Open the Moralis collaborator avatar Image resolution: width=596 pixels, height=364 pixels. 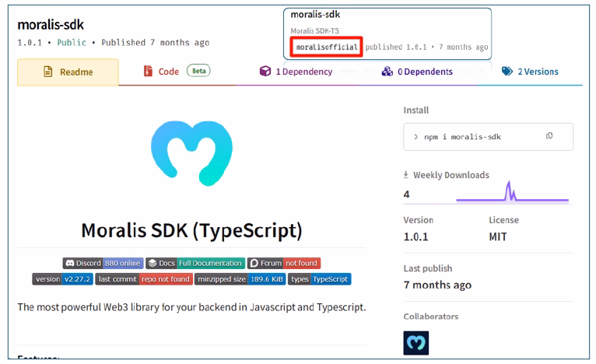click(x=415, y=343)
